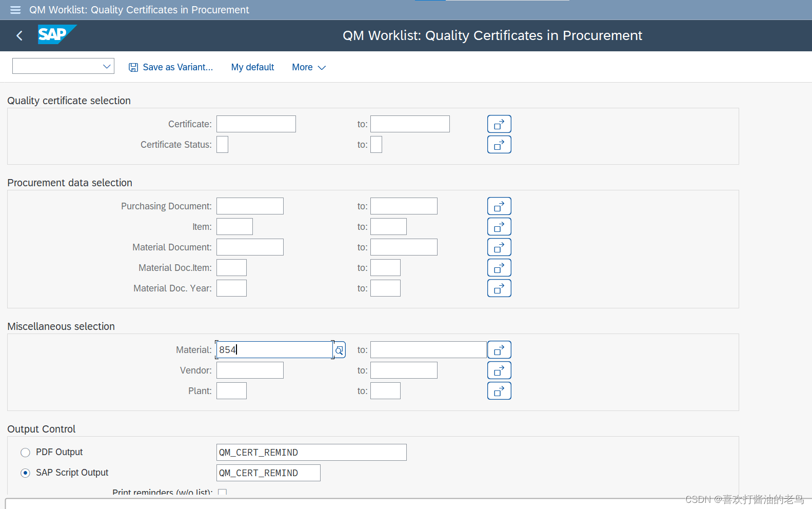Open the hamburger menu in title bar
Screen dimensions: 812x509
point(15,10)
